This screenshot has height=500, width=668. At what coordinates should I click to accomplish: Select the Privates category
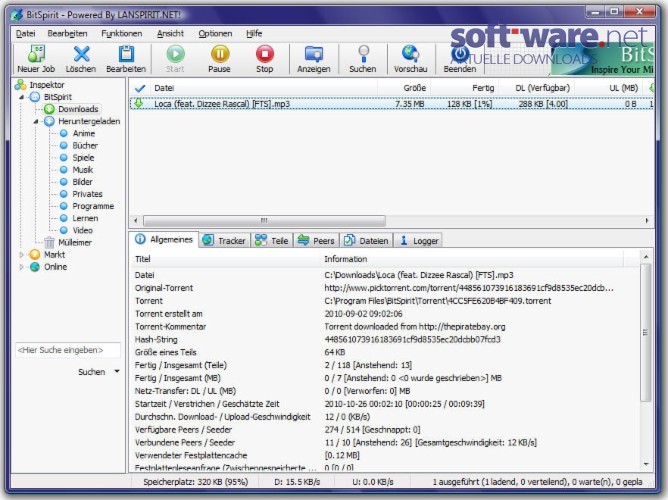[x=87, y=194]
